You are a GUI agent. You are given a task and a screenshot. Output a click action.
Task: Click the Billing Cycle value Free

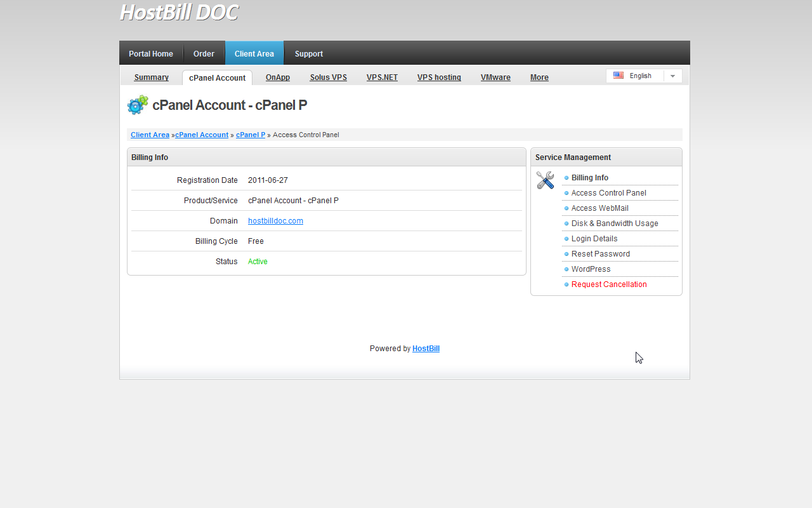click(256, 241)
